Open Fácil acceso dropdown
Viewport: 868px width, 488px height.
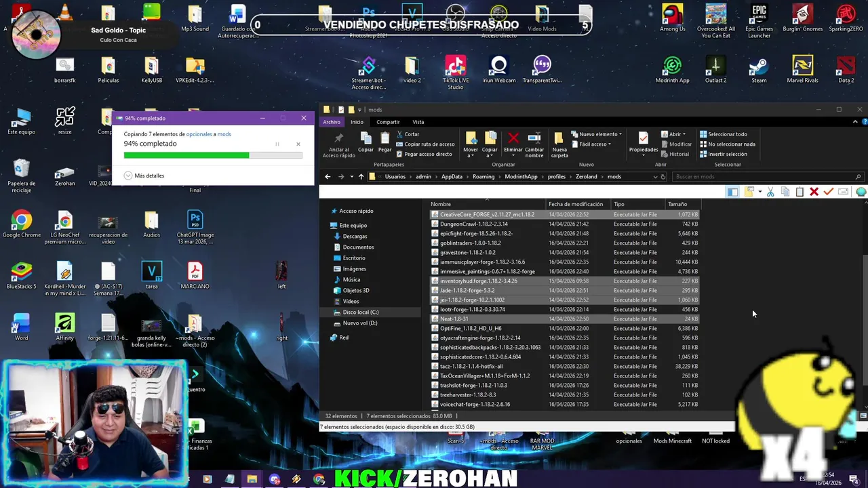tap(591, 144)
